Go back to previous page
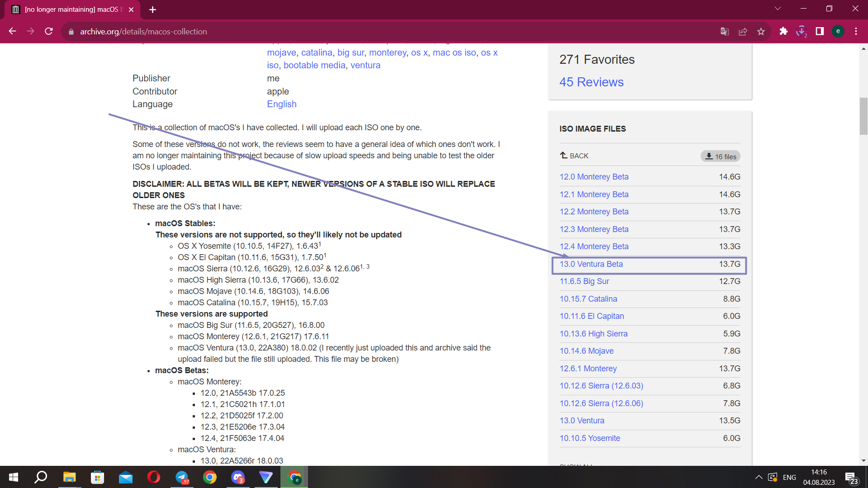 (13, 31)
